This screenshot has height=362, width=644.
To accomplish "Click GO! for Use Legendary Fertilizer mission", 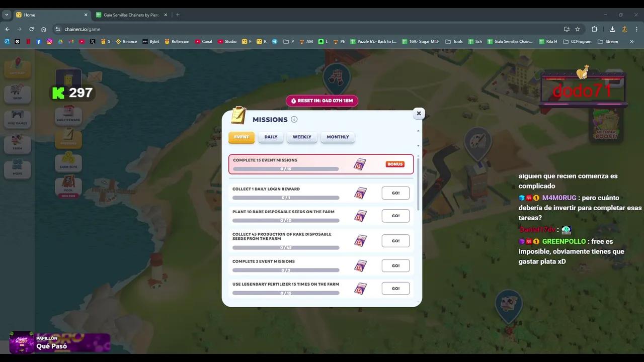I will (395, 289).
